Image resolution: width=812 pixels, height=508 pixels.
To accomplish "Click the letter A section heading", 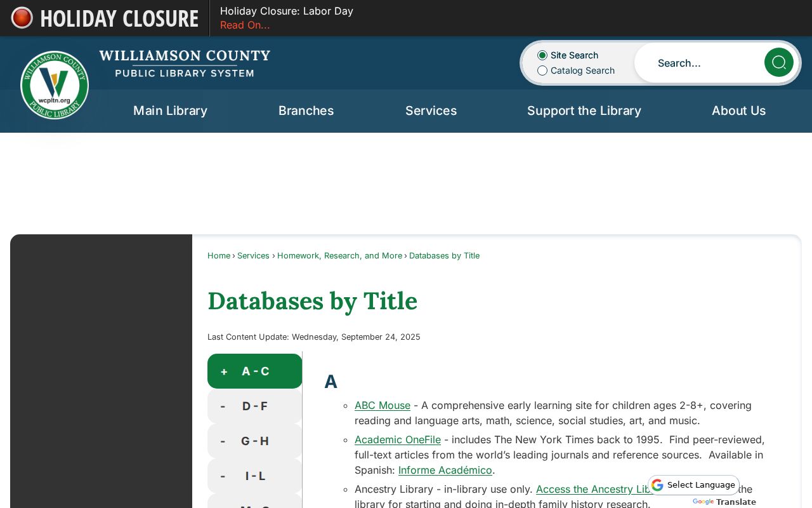I will pyautogui.click(x=331, y=382).
